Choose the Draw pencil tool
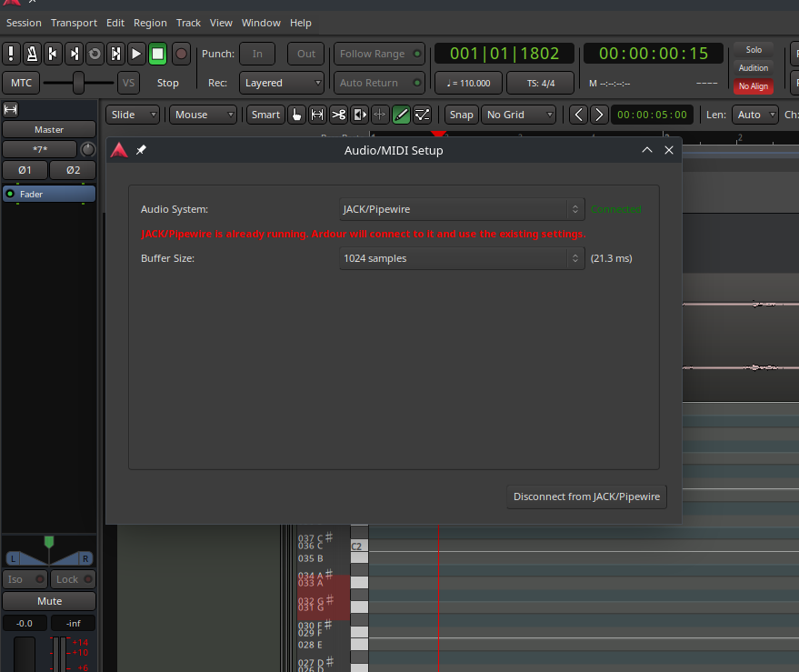The height and width of the screenshot is (672, 799). pyautogui.click(x=401, y=115)
